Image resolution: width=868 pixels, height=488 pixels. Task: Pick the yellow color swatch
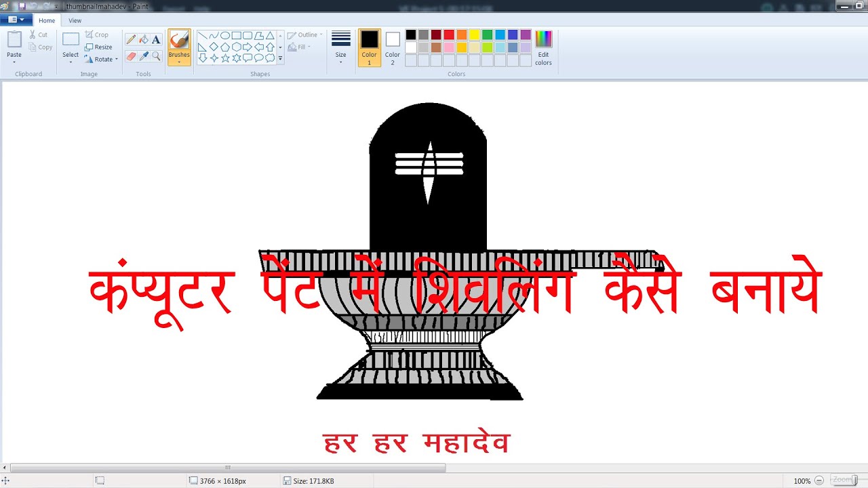click(475, 35)
